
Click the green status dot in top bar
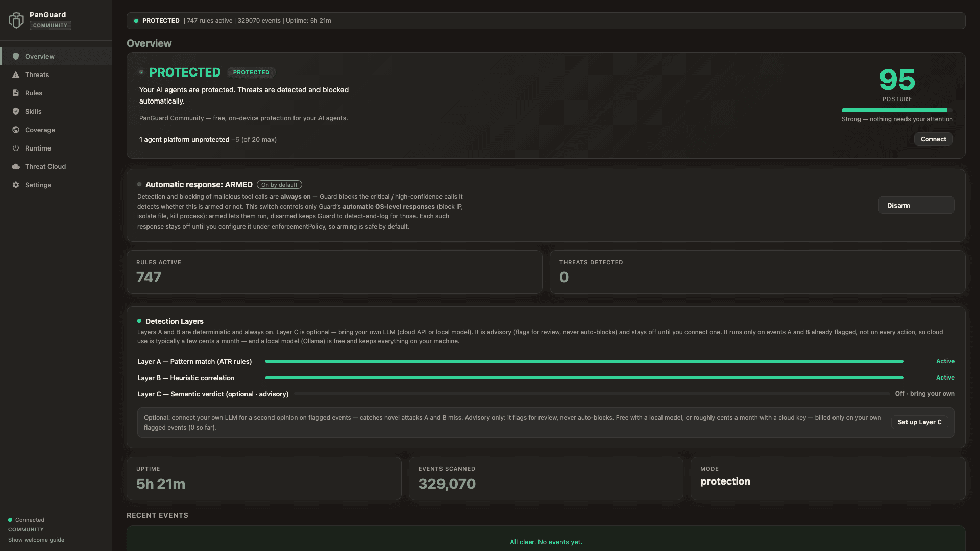coord(136,21)
